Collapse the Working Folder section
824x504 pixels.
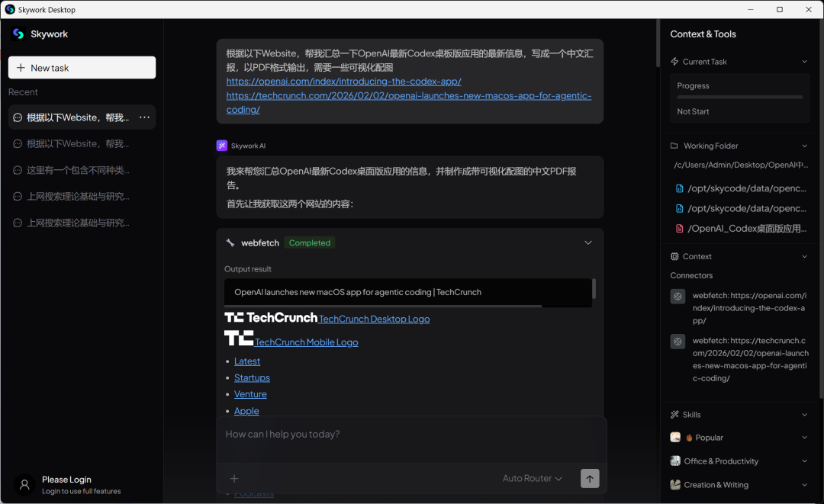coord(804,146)
